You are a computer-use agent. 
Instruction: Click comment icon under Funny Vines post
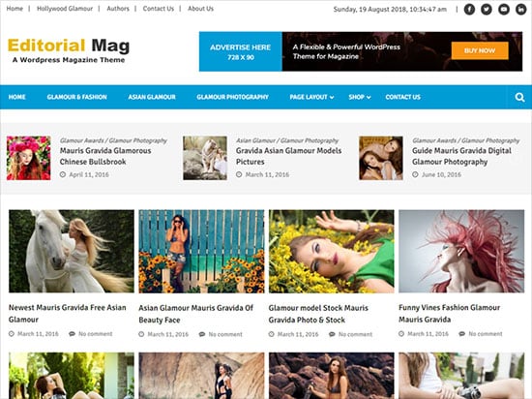pyautogui.click(x=461, y=334)
